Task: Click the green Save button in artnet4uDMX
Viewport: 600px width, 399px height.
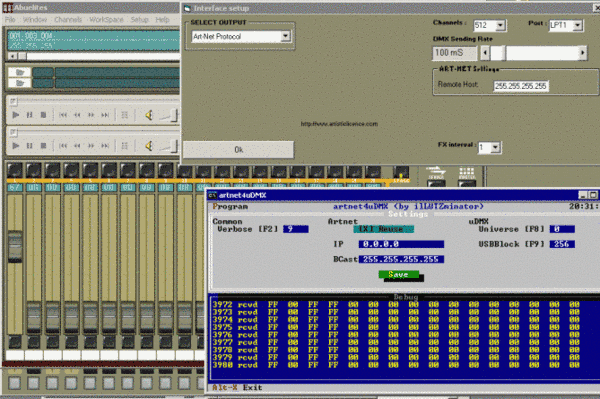Action: (399, 275)
